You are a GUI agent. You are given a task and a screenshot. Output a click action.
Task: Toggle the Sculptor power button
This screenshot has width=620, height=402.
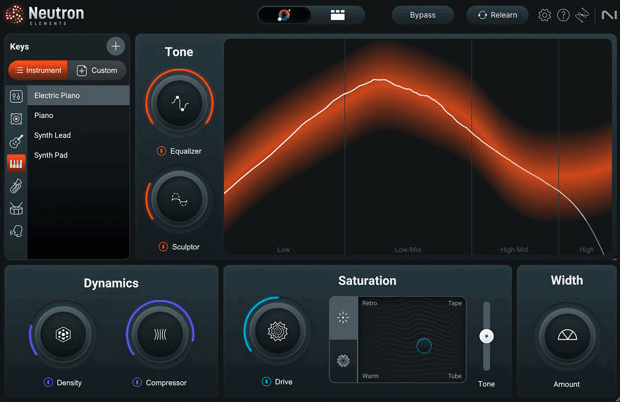(x=162, y=246)
